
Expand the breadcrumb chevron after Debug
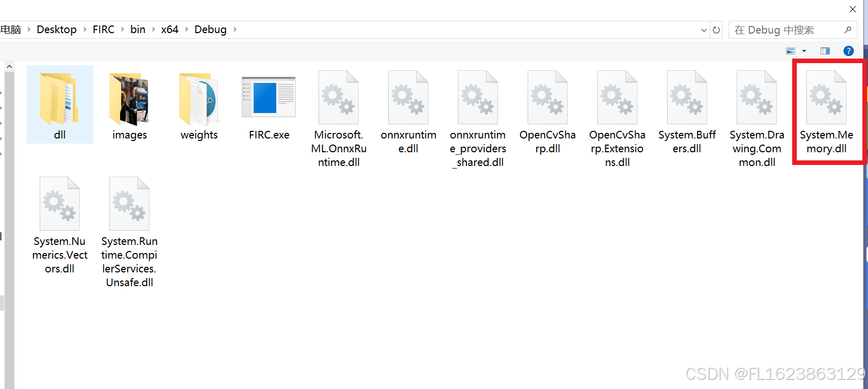click(x=235, y=30)
